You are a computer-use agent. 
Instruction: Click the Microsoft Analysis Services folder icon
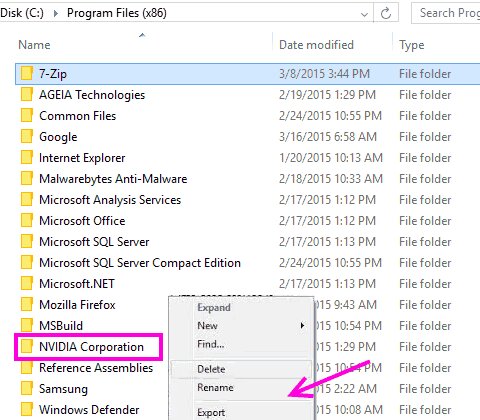(x=27, y=200)
